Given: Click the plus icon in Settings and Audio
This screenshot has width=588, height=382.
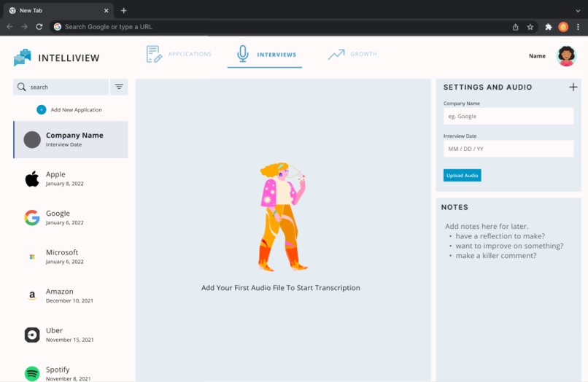Looking at the screenshot, I should coord(573,87).
